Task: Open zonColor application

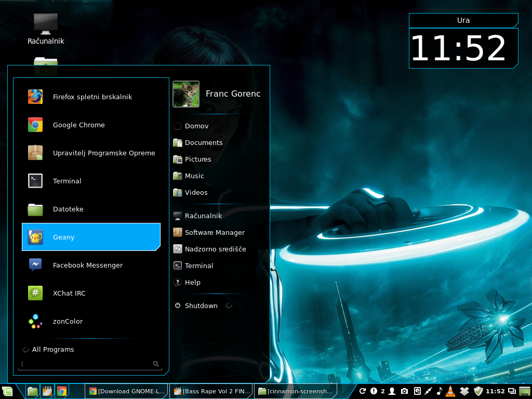Action: (91, 321)
